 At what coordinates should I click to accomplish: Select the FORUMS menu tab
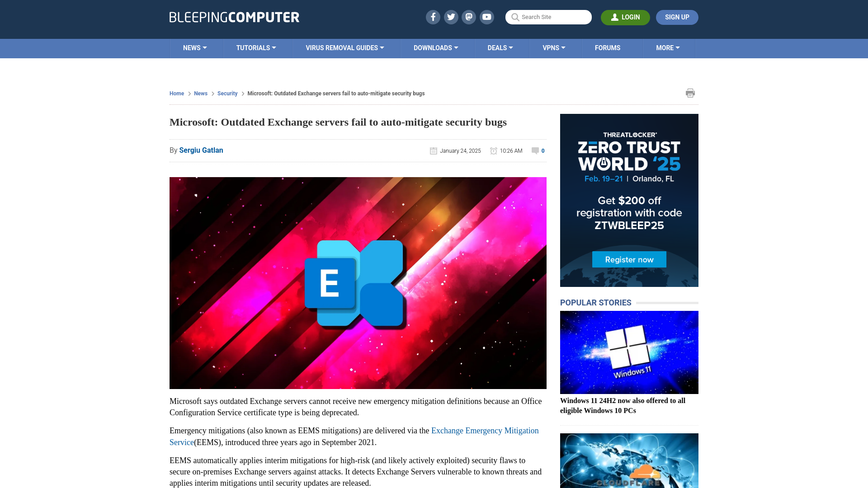point(608,47)
